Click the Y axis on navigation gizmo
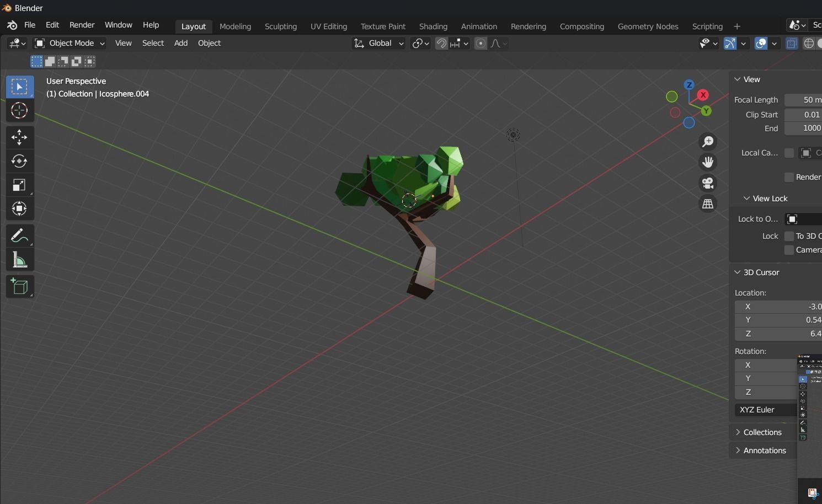This screenshot has height=504, width=822. [706, 111]
